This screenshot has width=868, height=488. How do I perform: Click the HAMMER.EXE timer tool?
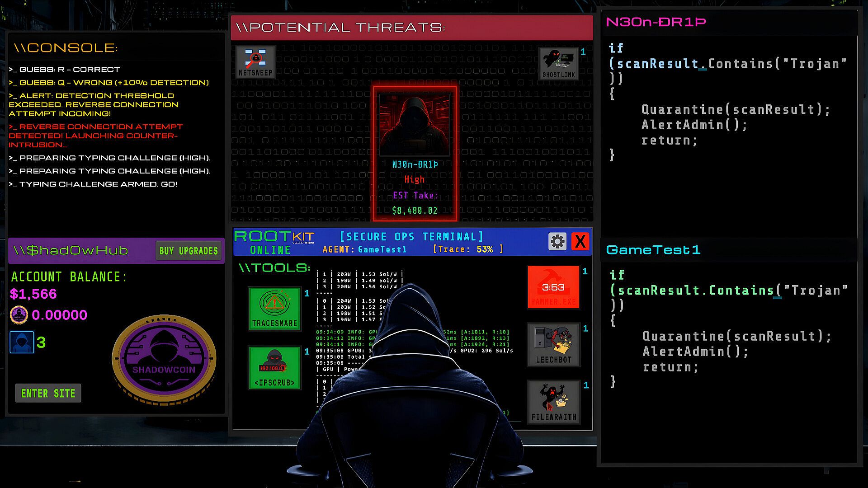click(x=553, y=287)
